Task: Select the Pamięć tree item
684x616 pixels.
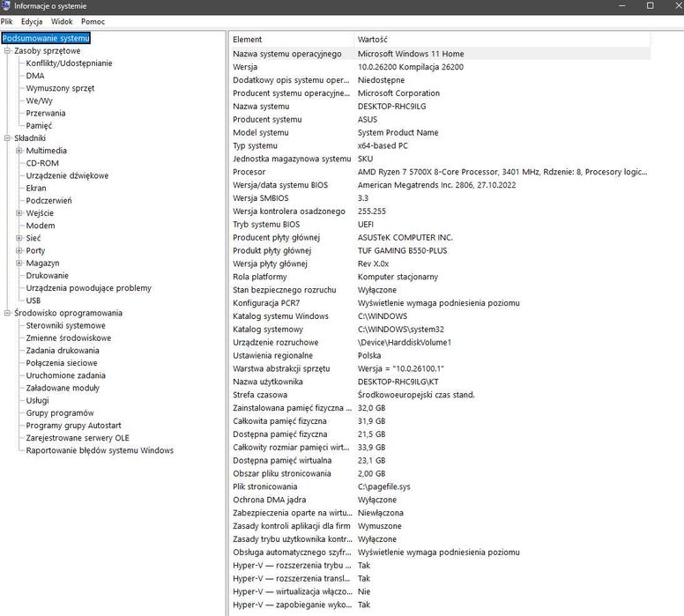Action: coord(39,126)
